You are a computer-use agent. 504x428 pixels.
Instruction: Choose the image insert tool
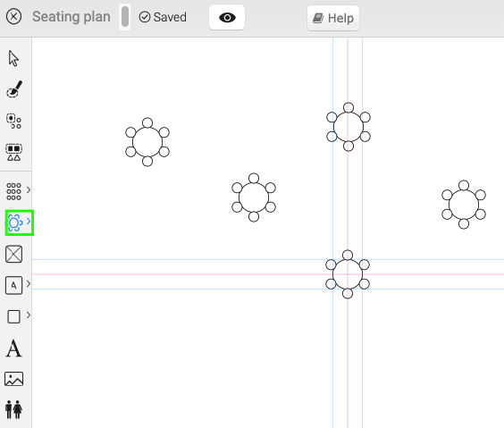[x=13, y=379]
